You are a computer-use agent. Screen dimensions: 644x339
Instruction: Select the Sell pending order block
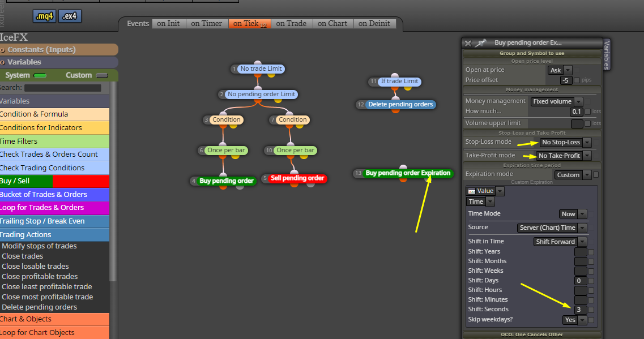click(297, 178)
